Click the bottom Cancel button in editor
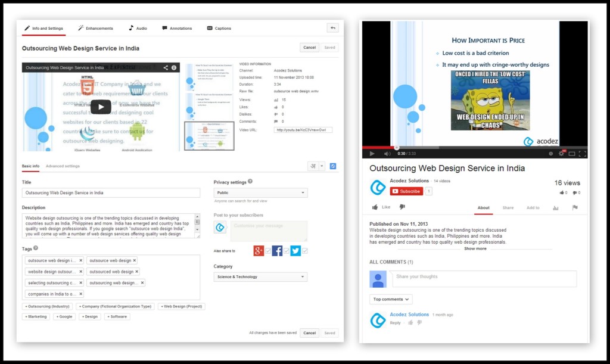 click(309, 333)
